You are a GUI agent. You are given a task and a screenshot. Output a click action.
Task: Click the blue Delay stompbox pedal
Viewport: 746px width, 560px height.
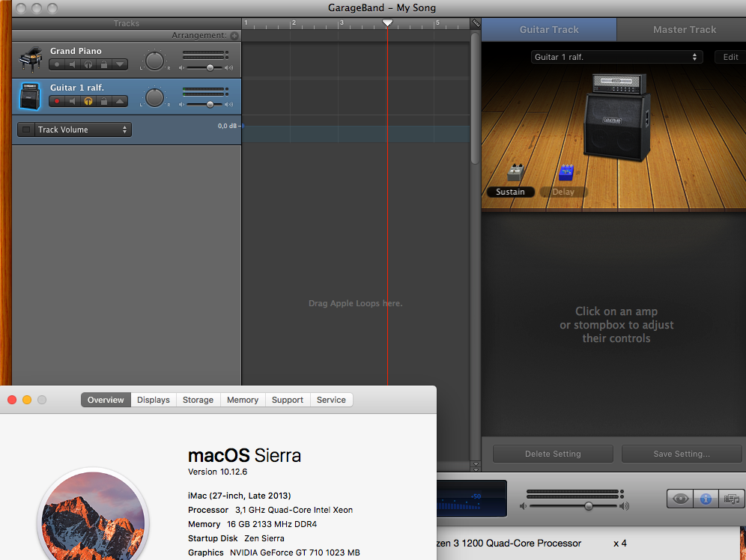[566, 173]
